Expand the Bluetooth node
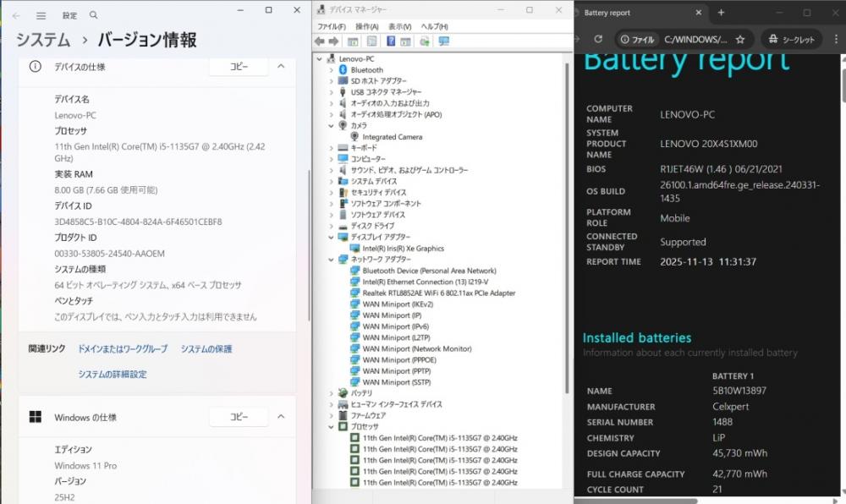The width and height of the screenshot is (846, 504). 332,70
